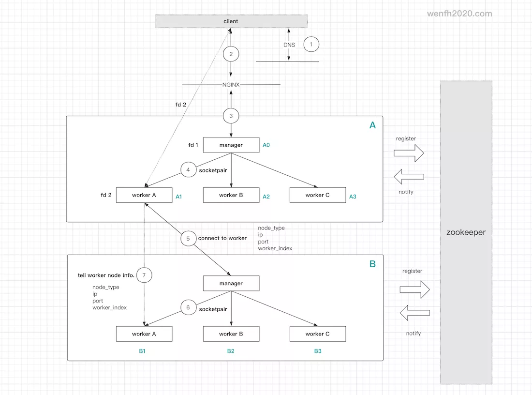This screenshot has width=532, height=395.
Task: Select the gray zookeeper block
Action: point(466,232)
